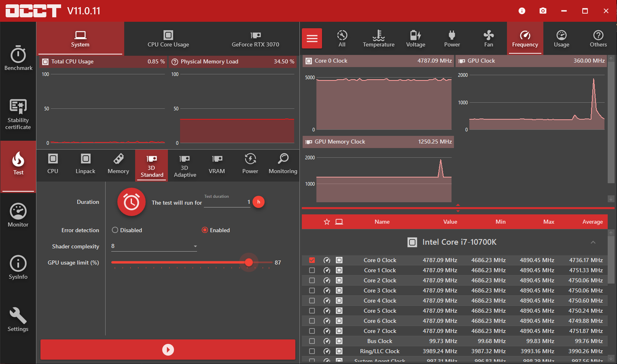Select the CPU test type
The width and height of the screenshot is (617, 364).
click(53, 164)
